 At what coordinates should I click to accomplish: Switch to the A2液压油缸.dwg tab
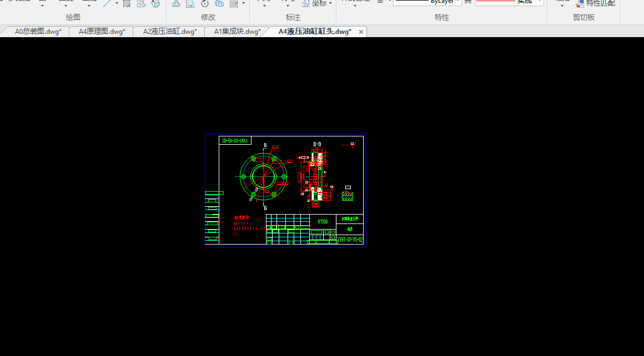point(170,32)
